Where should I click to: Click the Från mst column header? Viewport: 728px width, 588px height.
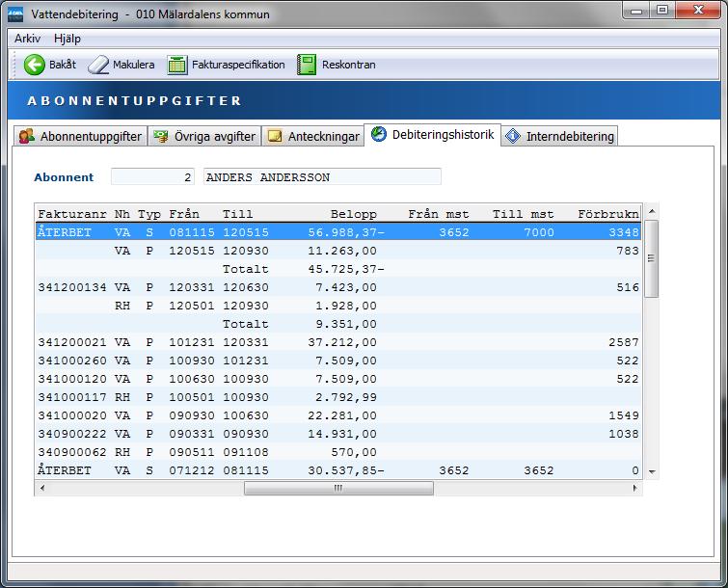click(x=439, y=214)
